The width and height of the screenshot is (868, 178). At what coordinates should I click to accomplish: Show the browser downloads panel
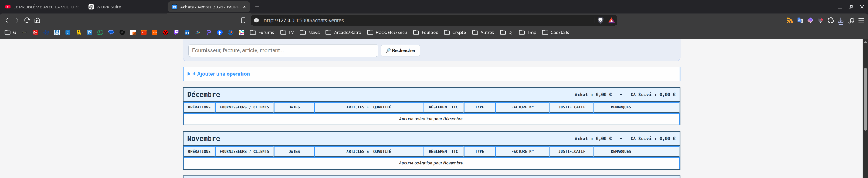pyautogui.click(x=841, y=21)
